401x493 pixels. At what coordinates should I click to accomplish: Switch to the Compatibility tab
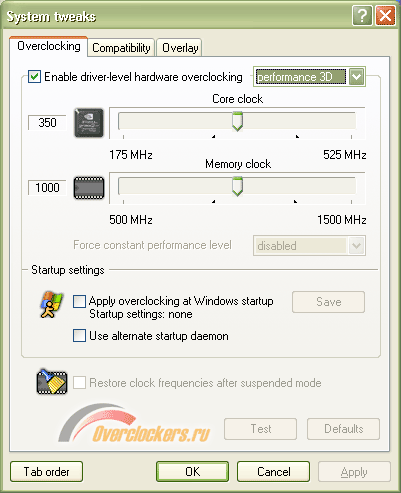[x=121, y=48]
